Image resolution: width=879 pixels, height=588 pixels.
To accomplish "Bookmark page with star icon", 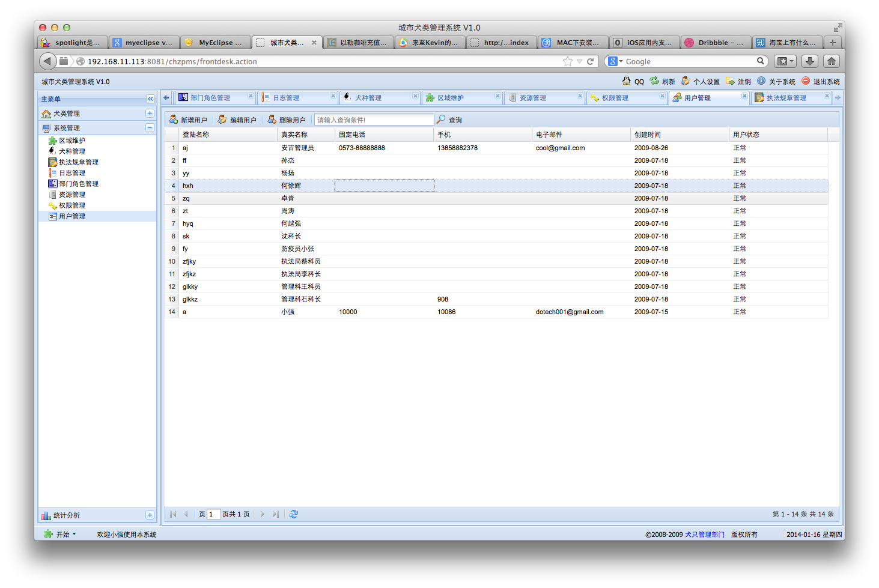I will (x=567, y=61).
